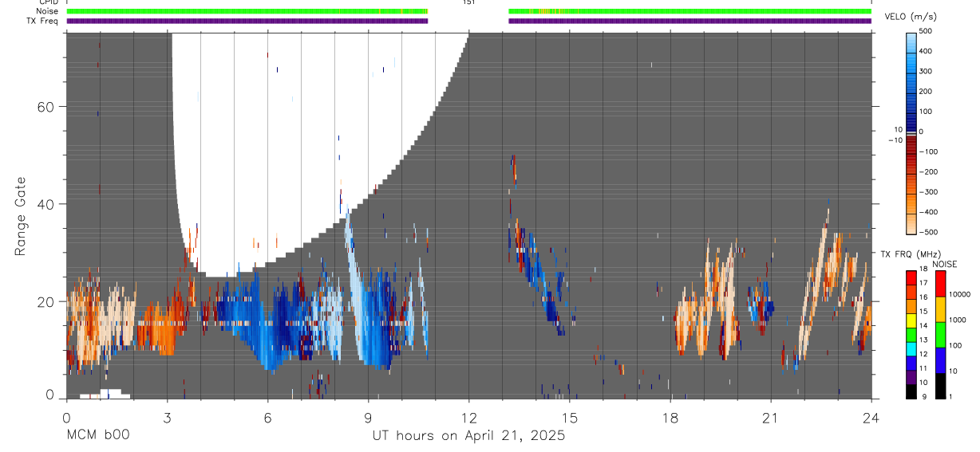Image resolution: width=980 pixels, height=452 pixels.
Task: Click the Noise row label at top left
Action: tap(48, 12)
